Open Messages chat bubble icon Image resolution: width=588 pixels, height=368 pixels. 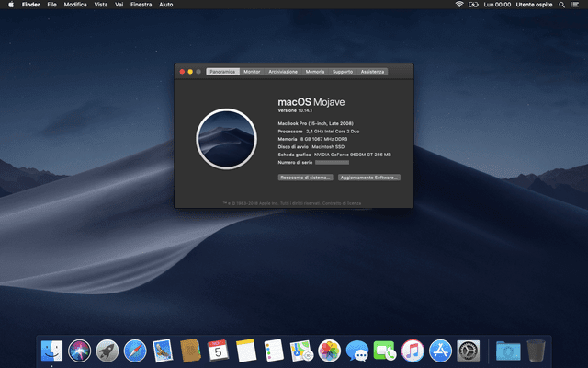357,351
